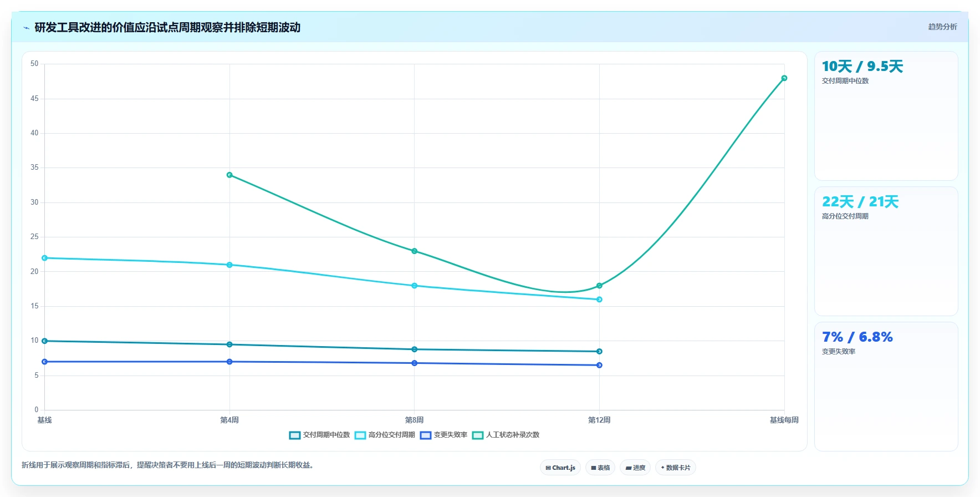The width and height of the screenshot is (980, 497).
Task: Select the 变更失败率 point at 基线
Action: coord(45,362)
